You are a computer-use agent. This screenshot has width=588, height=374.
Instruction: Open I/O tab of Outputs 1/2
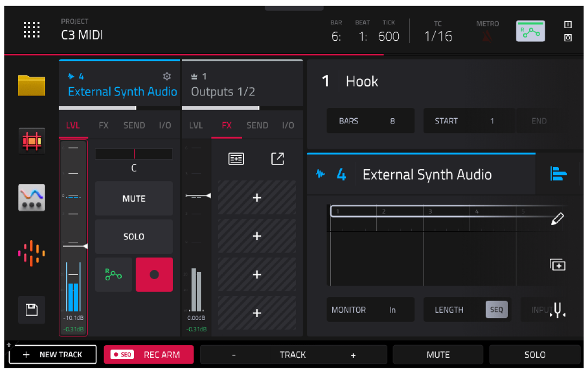click(288, 126)
